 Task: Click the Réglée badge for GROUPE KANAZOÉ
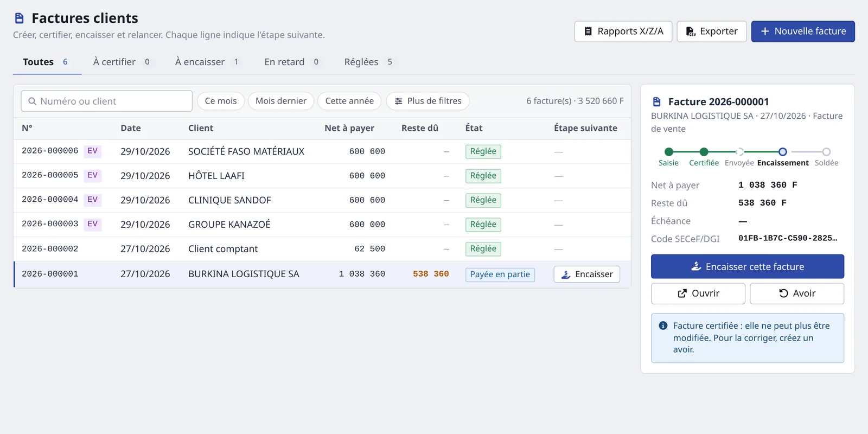point(483,225)
